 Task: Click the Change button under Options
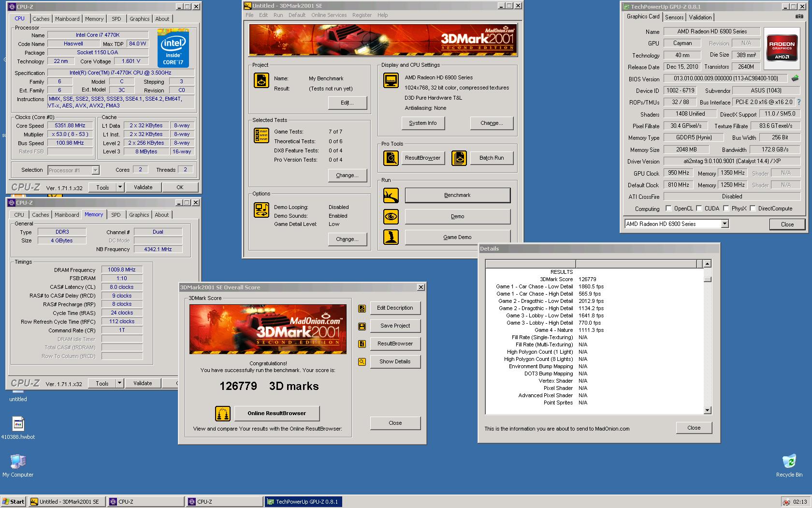tap(347, 239)
